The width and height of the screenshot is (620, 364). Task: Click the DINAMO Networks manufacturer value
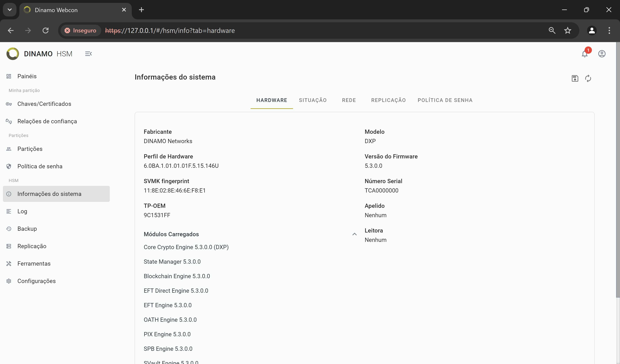pos(168,141)
